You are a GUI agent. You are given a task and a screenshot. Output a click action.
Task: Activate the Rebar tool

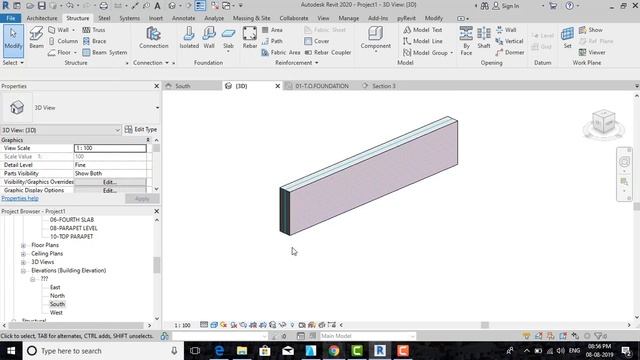(249, 38)
